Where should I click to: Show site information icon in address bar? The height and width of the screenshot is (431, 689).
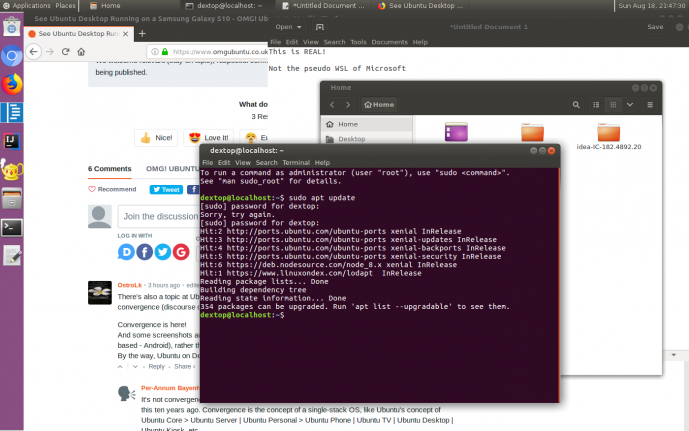[155, 51]
